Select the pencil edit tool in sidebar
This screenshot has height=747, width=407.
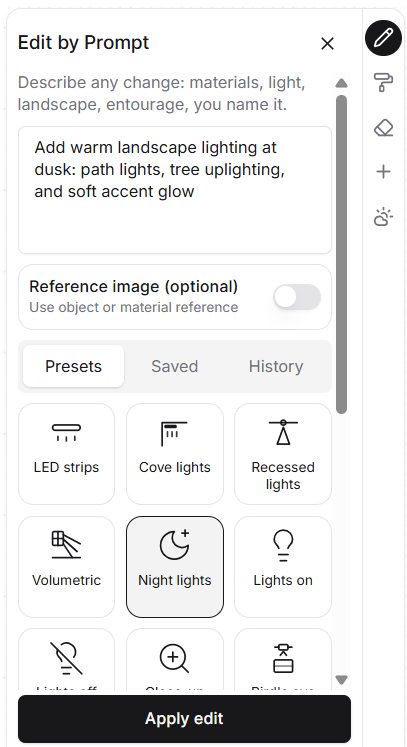coord(384,38)
